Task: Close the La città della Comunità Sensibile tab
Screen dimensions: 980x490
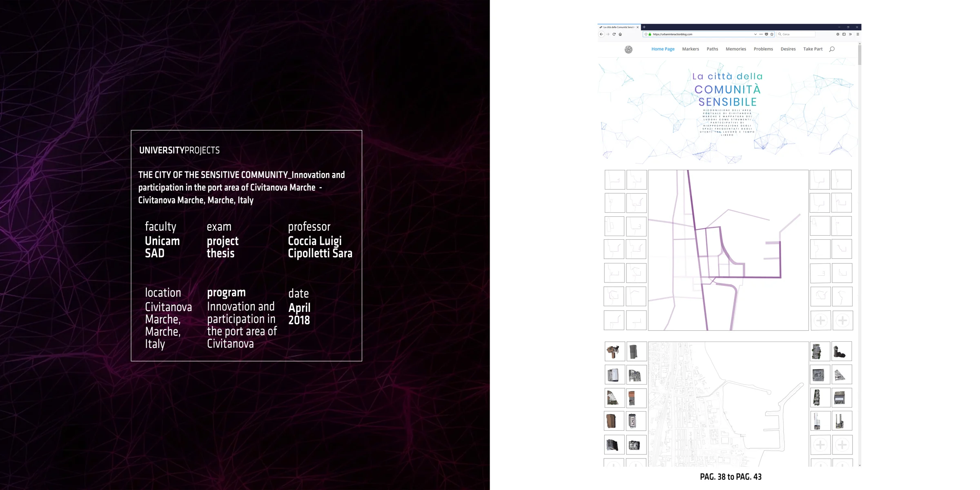Action: [x=637, y=27]
